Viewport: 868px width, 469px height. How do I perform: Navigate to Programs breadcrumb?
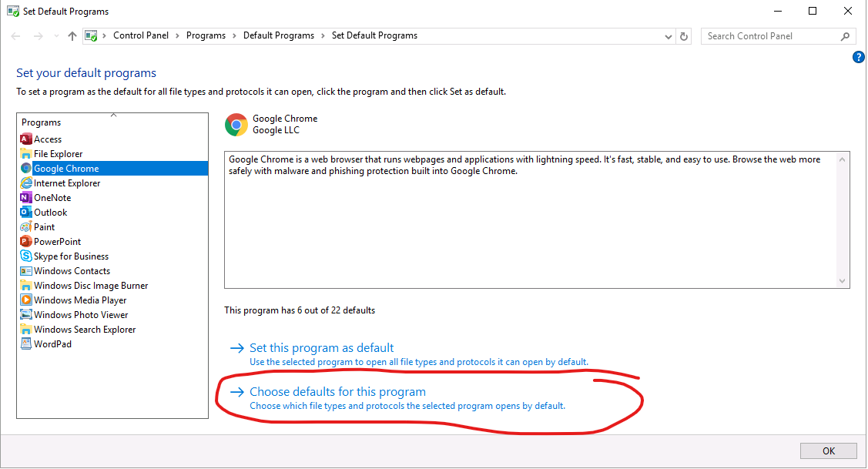pos(206,35)
